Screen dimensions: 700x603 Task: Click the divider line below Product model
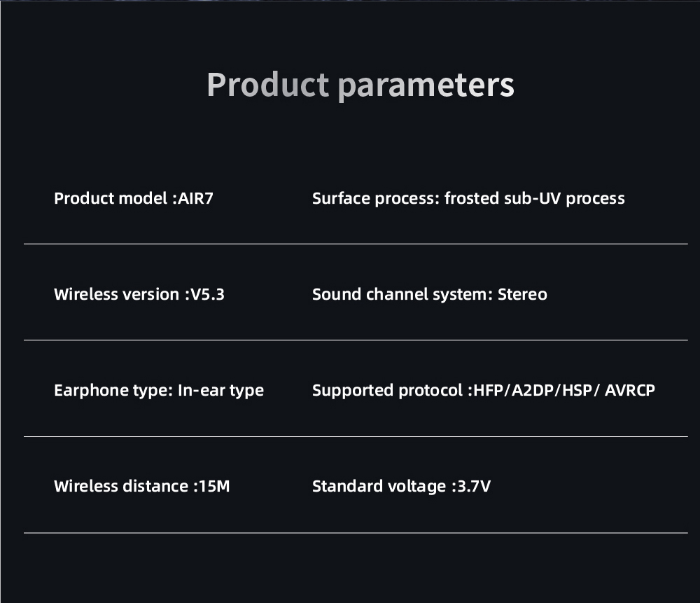[x=356, y=244]
